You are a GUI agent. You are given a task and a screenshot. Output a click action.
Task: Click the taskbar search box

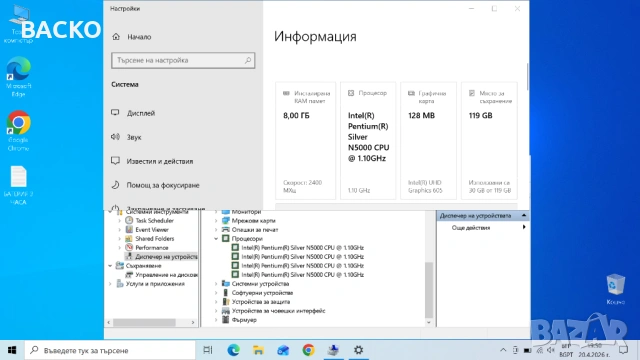tap(110, 350)
